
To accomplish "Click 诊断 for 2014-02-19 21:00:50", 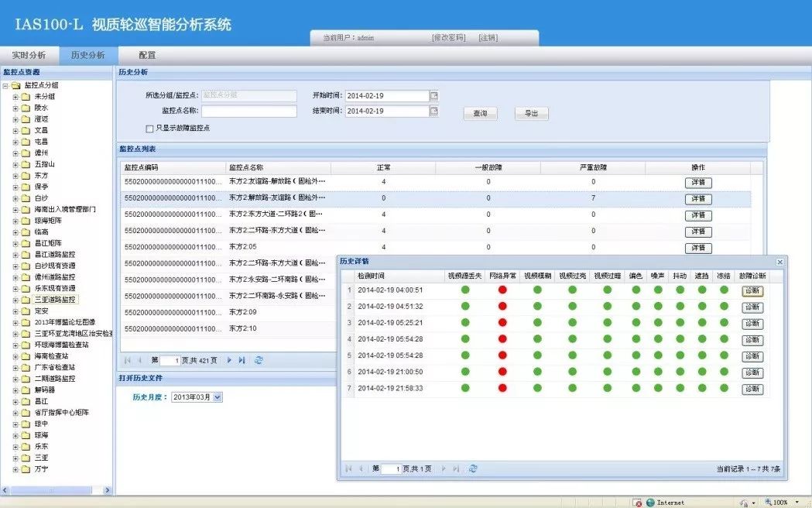I will tap(752, 372).
